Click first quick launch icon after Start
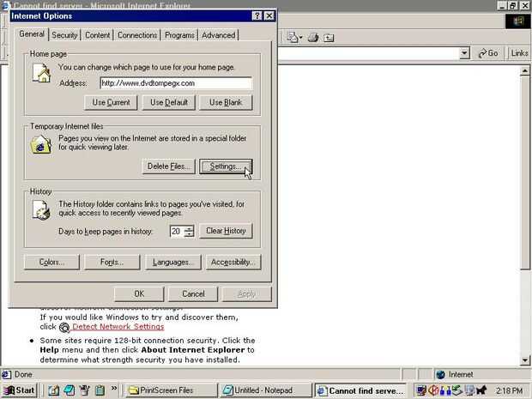532x399 pixels. [x=53, y=390]
